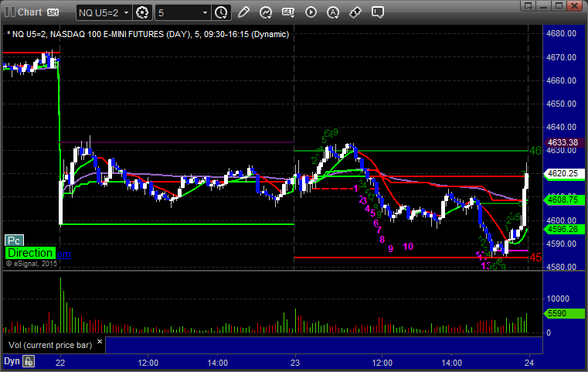Select the pencil drawing tools icon

pos(243,12)
